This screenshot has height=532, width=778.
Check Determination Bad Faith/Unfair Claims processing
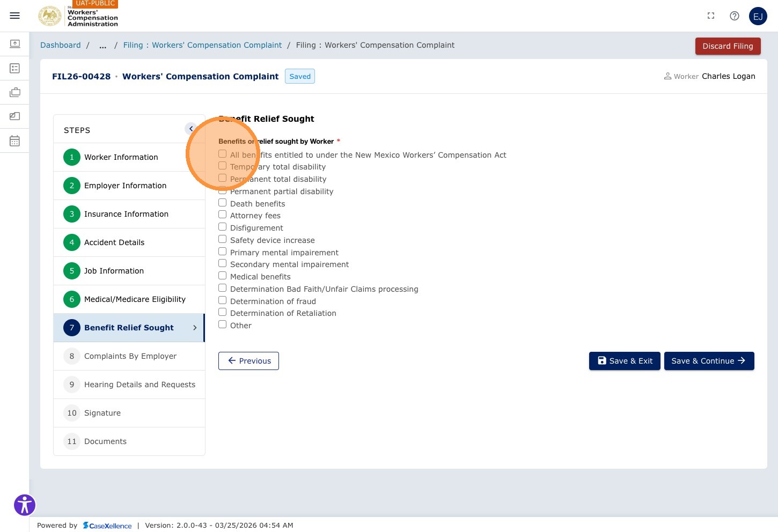coord(222,288)
